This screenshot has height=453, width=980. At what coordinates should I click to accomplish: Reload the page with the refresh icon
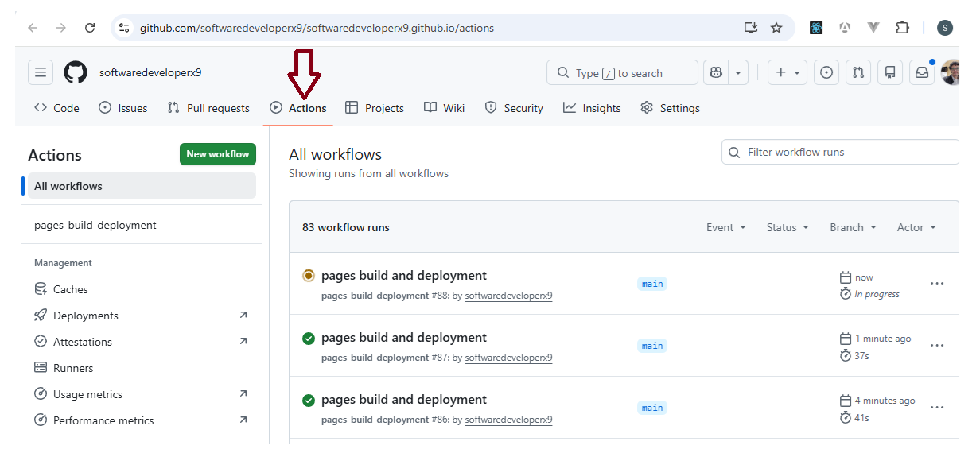click(x=90, y=28)
